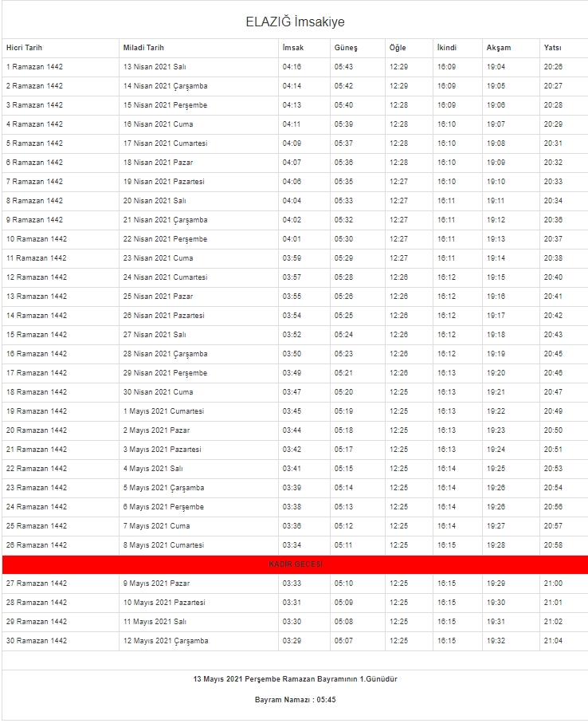
Task: Select the Bayram Namazı : 05:45 text
Action: point(295,699)
